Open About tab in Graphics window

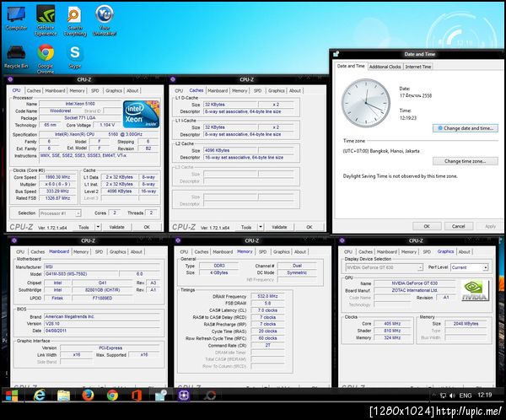point(464,252)
